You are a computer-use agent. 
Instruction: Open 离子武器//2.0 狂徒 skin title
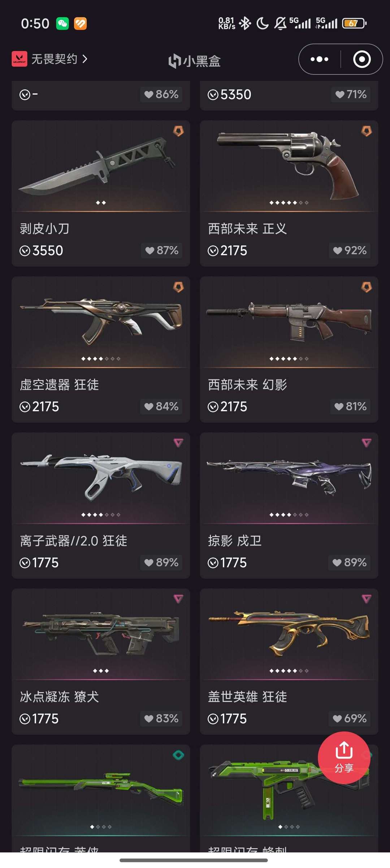[x=73, y=541]
